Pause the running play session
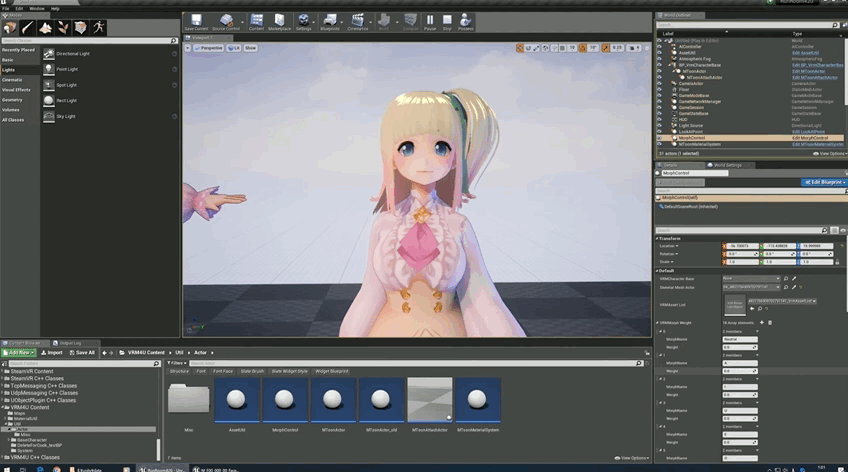848x472 pixels. click(x=430, y=21)
